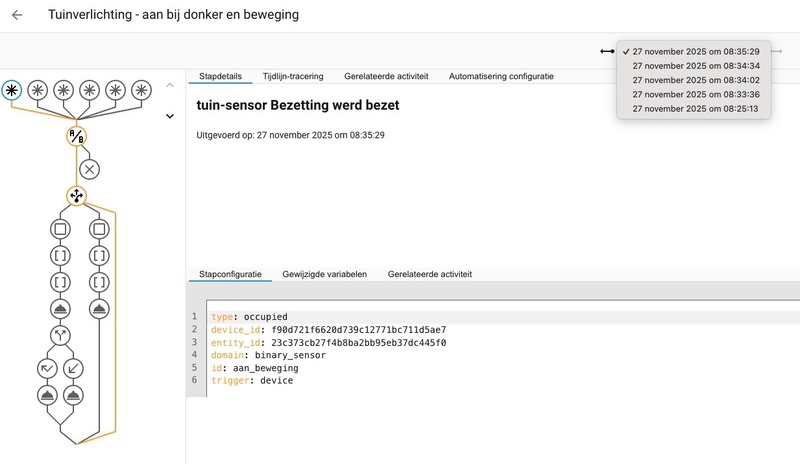This screenshot has height=464, width=800.
Task: Click heading tuin-sensor Bezetting werd bezet
Action: (298, 105)
